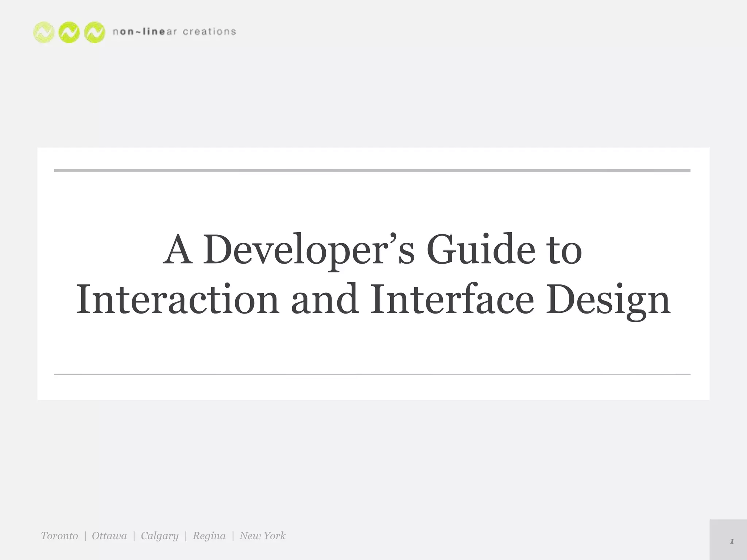Viewport: 747px width, 560px height.
Task: Click the separator bar between Toronto and Ottawa
Action: click(x=85, y=536)
